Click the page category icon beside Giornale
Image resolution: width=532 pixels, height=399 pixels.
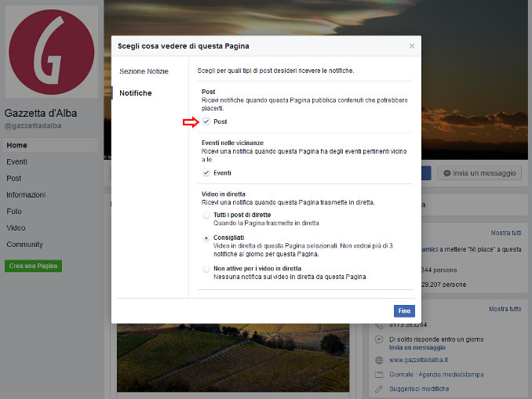(380, 374)
